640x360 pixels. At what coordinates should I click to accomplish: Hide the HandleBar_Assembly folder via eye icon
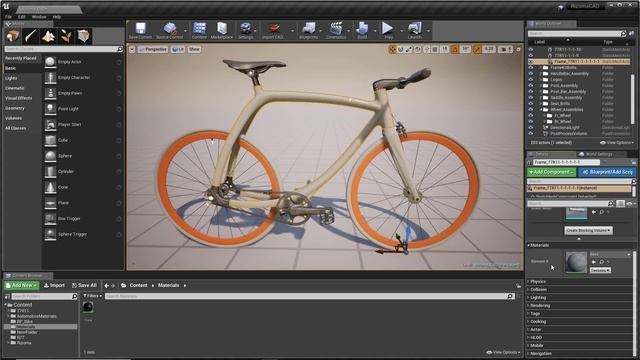pos(531,73)
